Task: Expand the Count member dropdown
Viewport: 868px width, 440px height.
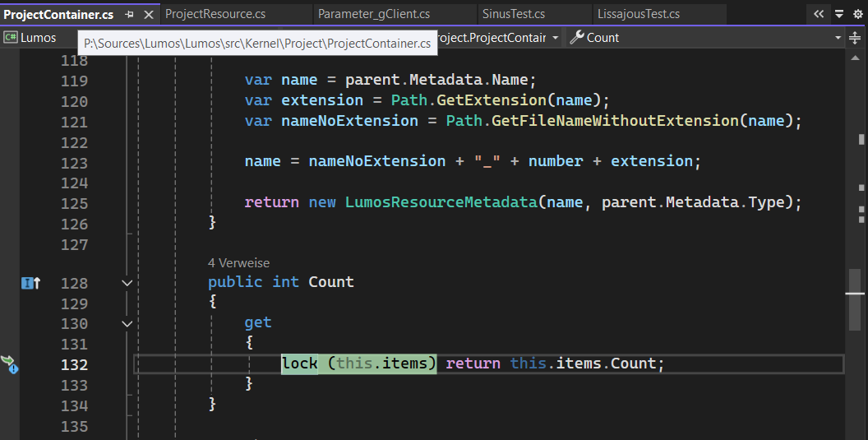Action: tap(838, 38)
